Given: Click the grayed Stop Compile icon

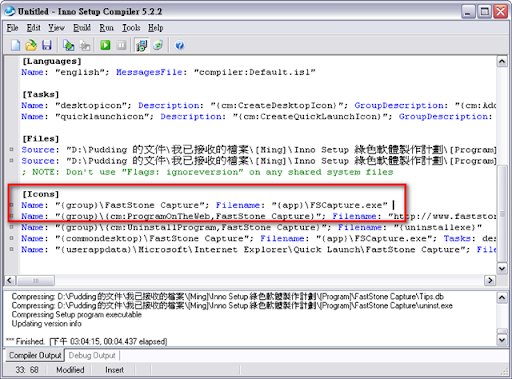Looking at the screenshot, I should pyautogui.click(x=85, y=45).
